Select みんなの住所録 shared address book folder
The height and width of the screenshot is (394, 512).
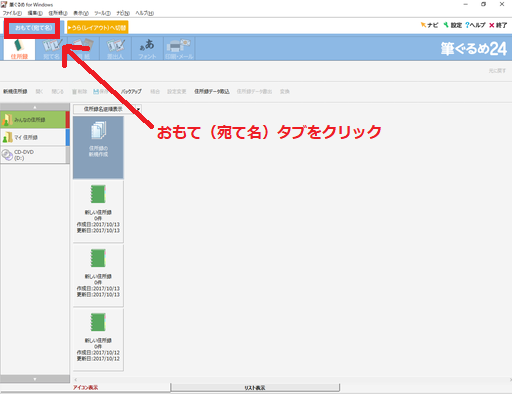34,120
